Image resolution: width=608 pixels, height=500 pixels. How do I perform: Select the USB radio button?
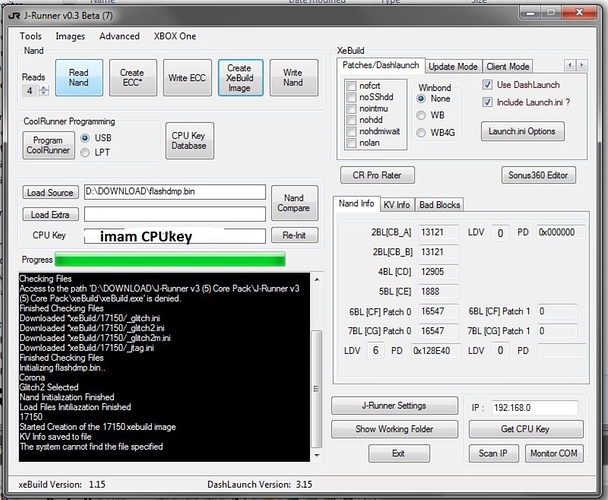point(85,138)
